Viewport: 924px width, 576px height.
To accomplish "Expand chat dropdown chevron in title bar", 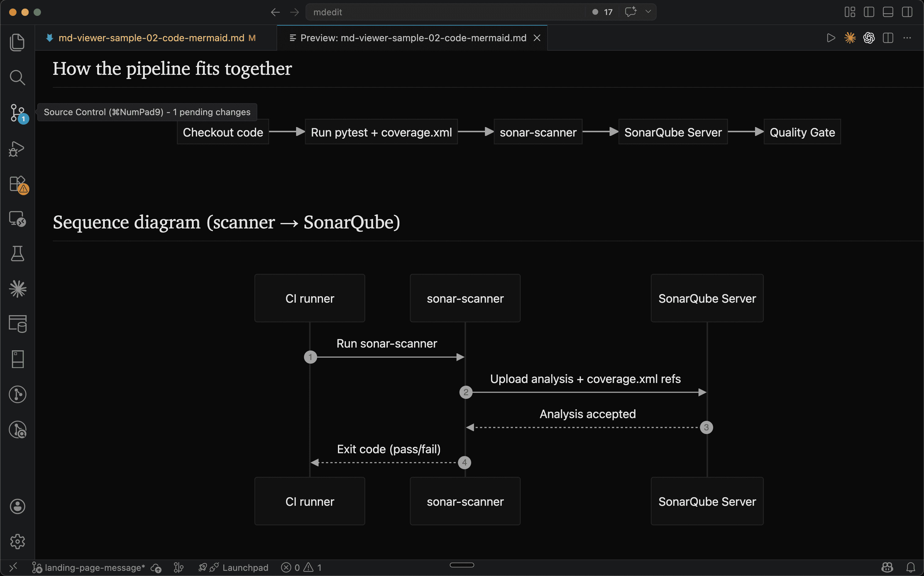I will click(x=648, y=12).
